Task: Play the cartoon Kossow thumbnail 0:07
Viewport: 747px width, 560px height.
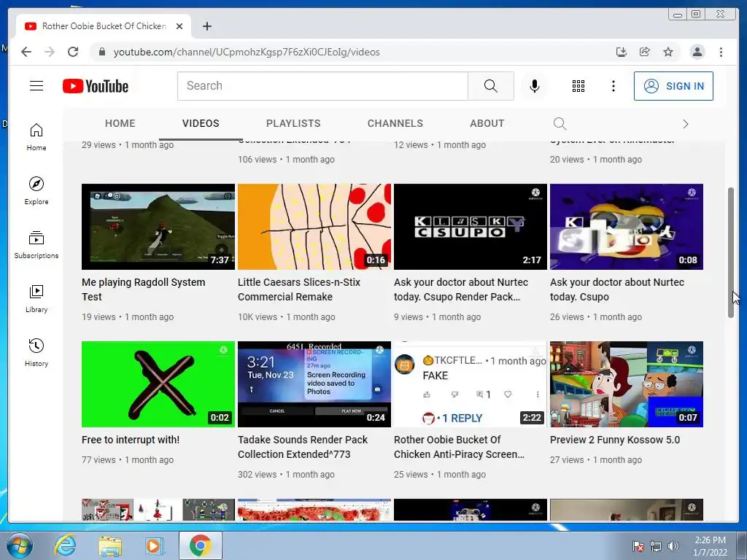Action: [x=627, y=384]
